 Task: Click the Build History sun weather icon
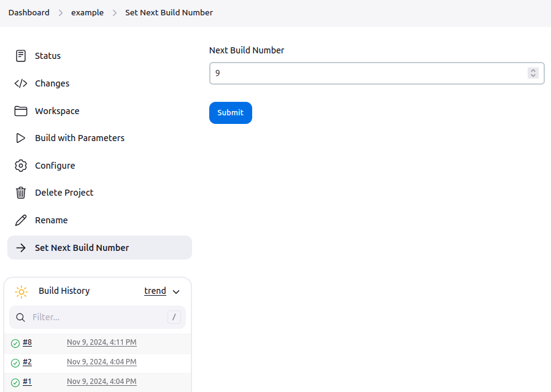(21, 291)
